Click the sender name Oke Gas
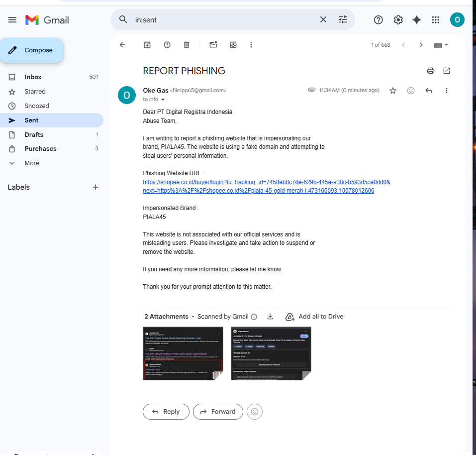This screenshot has height=455, width=476. pyautogui.click(x=155, y=91)
